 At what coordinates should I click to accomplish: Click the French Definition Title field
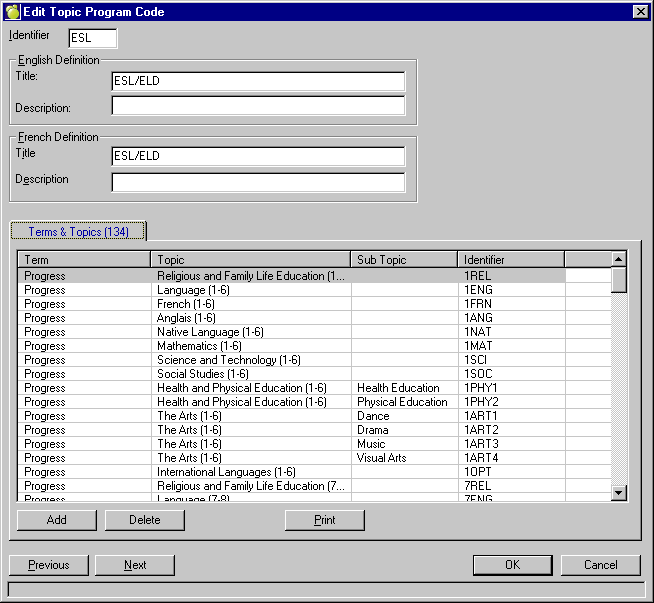tap(258, 156)
